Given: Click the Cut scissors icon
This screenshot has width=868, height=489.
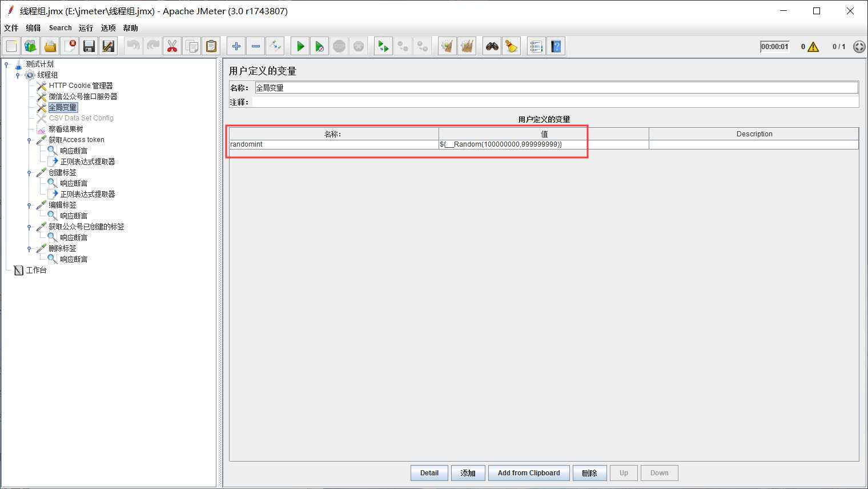Looking at the screenshot, I should pyautogui.click(x=172, y=46).
